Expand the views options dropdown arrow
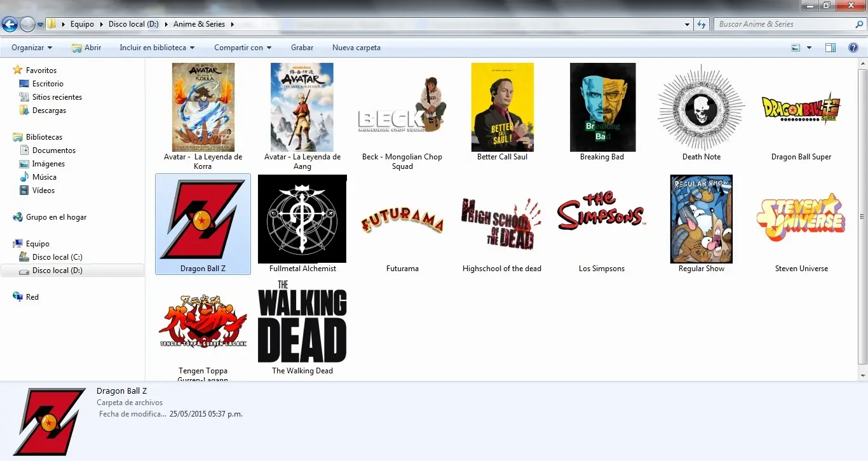Screen dimensions: 868x461 coord(809,48)
